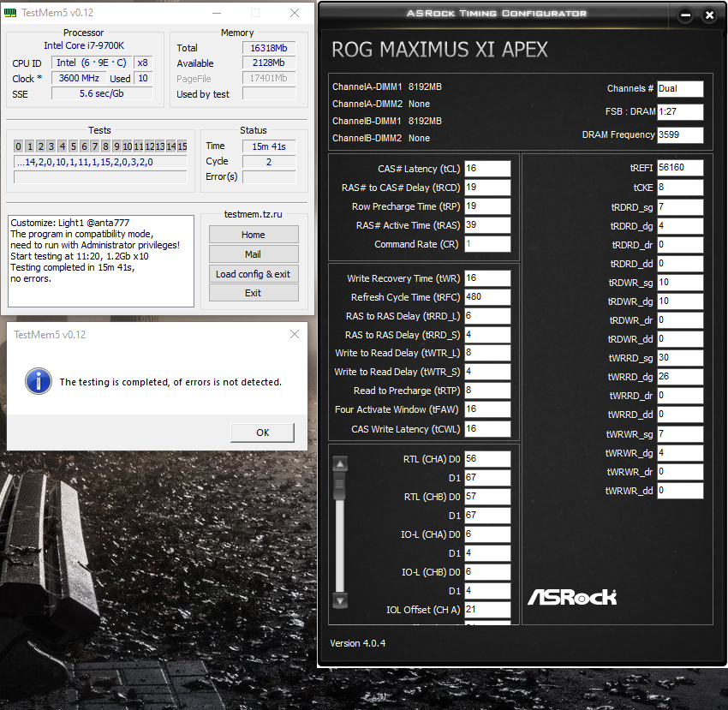The image size is (728, 710).
Task: Click the Write Recovery Time (tWR) field
Action: tap(487, 277)
